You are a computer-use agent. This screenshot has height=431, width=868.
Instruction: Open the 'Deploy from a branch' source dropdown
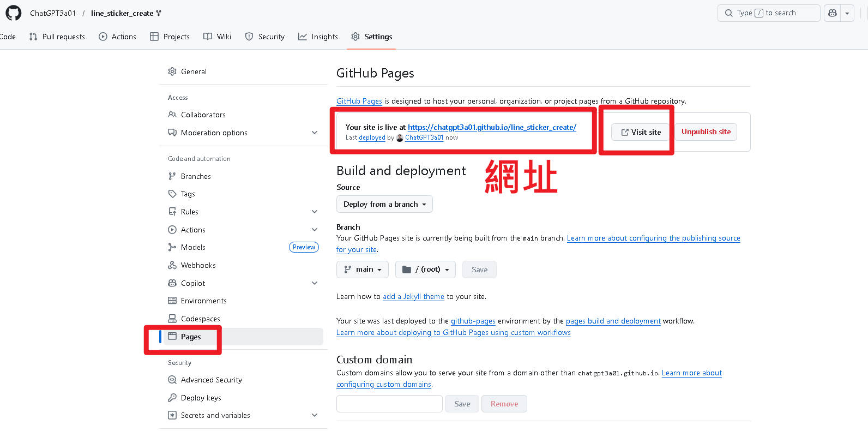384,204
